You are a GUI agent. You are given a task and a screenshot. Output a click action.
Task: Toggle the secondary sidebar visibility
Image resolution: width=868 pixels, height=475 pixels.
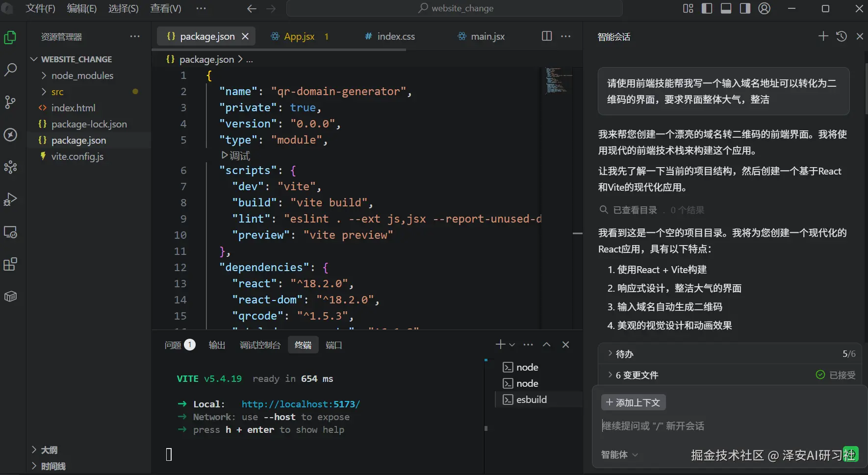[x=745, y=8]
